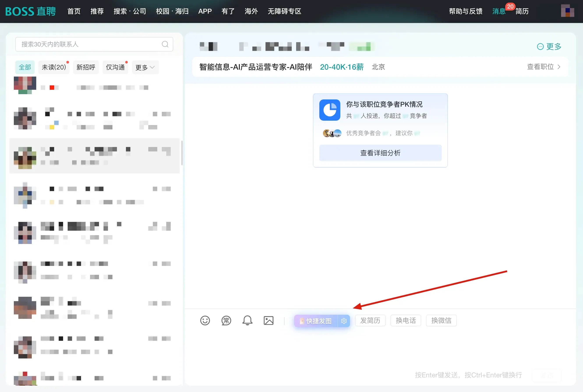Filter conversations by 未读(20)

(x=54, y=67)
